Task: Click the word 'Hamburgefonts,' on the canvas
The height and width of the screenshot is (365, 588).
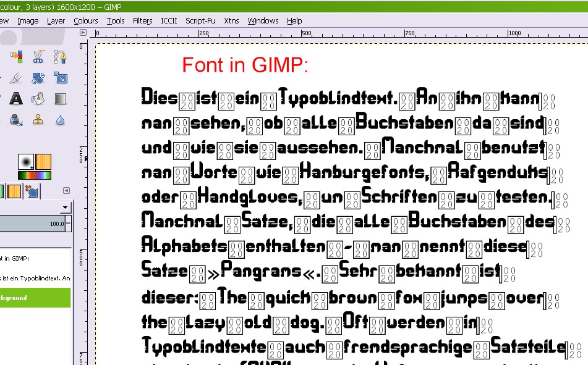Action: pos(364,172)
